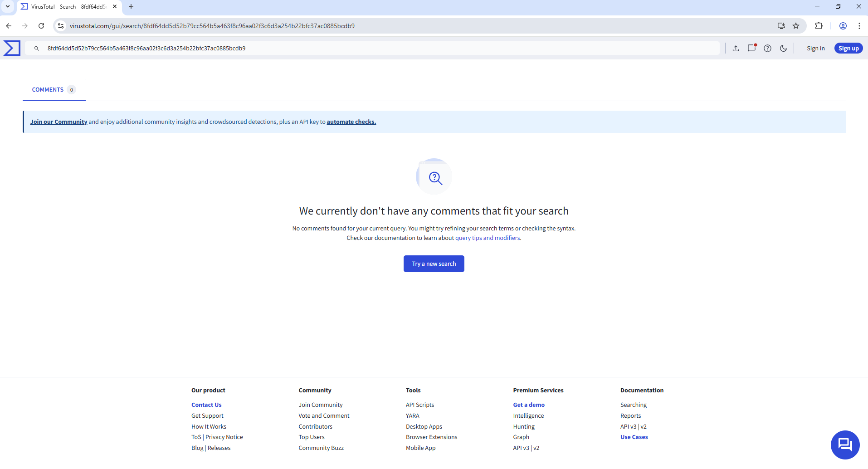Viewport: 868px width, 469px height.
Task: Click the hash search input field
Action: (372, 49)
